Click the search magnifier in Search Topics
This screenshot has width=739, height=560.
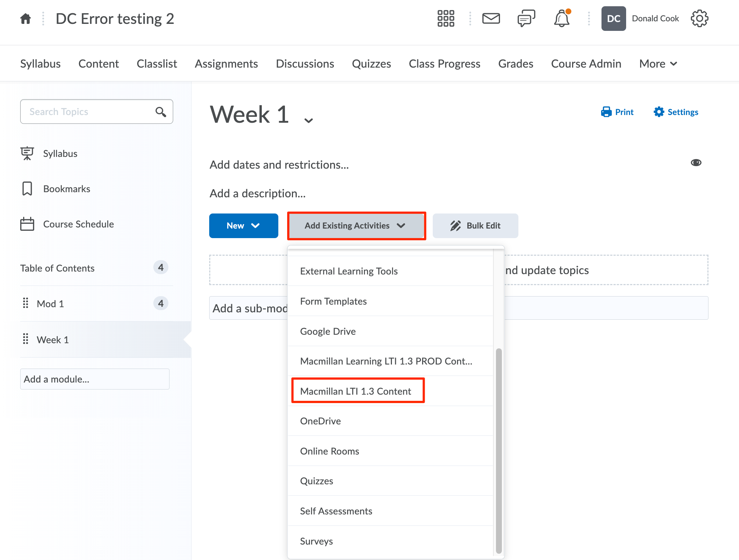click(x=161, y=112)
